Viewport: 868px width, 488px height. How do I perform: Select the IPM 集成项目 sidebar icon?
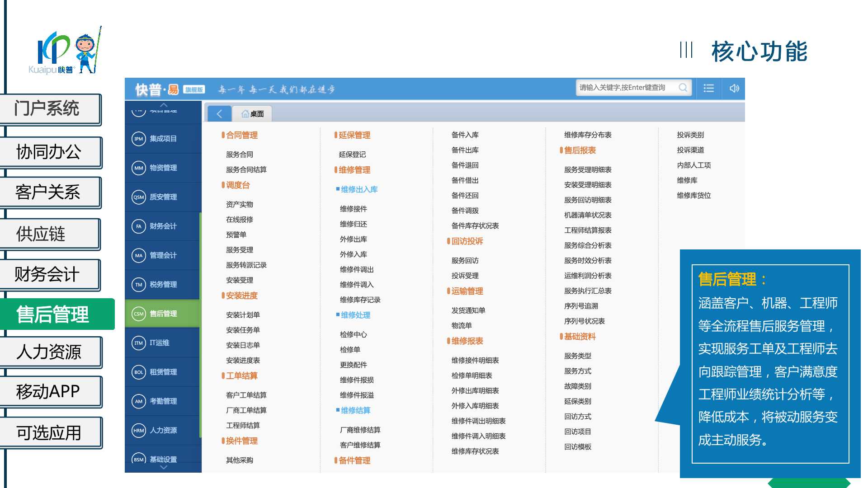click(x=139, y=139)
